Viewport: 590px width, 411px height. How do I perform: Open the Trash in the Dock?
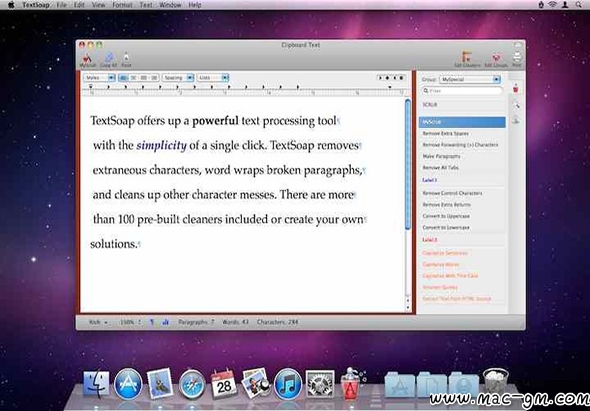[496, 382]
